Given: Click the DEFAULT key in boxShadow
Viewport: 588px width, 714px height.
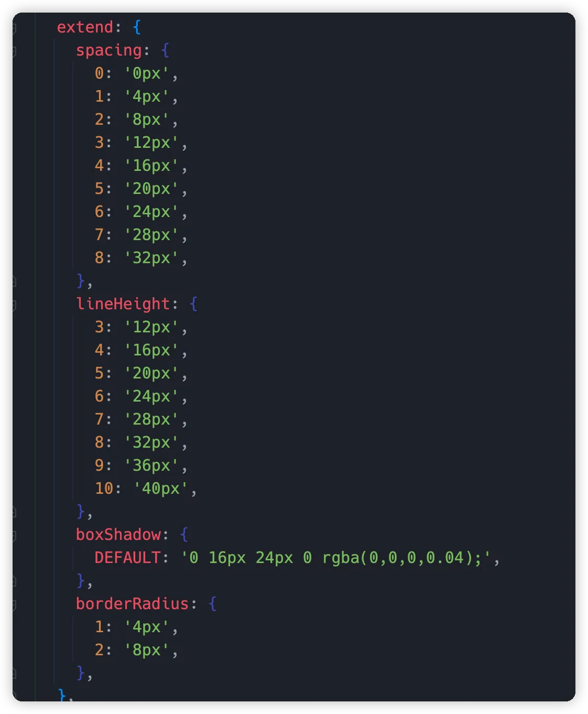Looking at the screenshot, I should point(127,558).
